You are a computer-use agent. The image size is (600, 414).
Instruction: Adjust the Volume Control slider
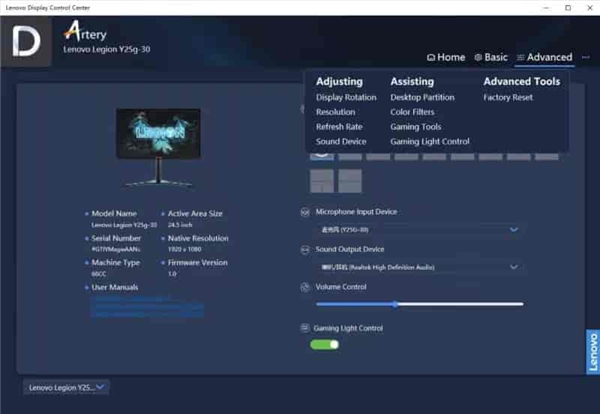tap(419, 304)
